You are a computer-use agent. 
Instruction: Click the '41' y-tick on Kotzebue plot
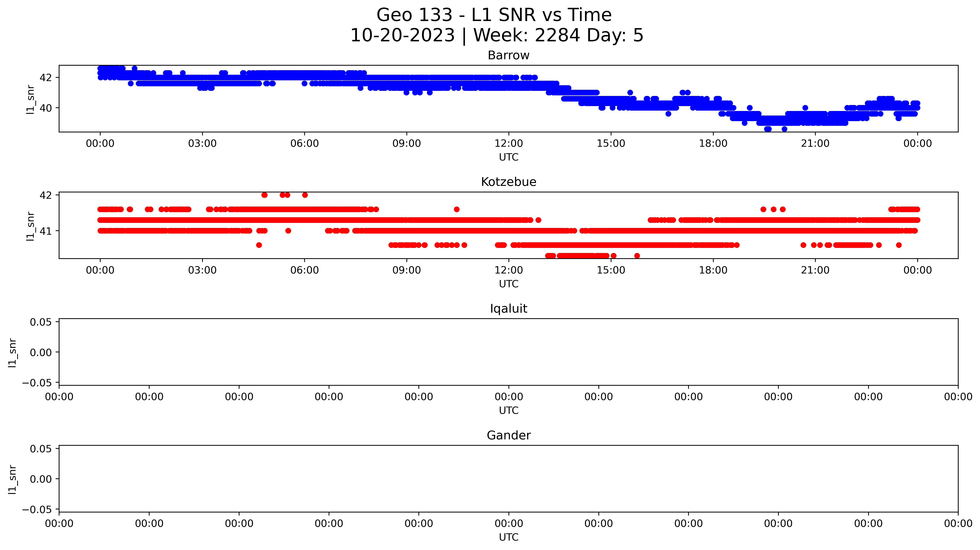tap(46, 231)
